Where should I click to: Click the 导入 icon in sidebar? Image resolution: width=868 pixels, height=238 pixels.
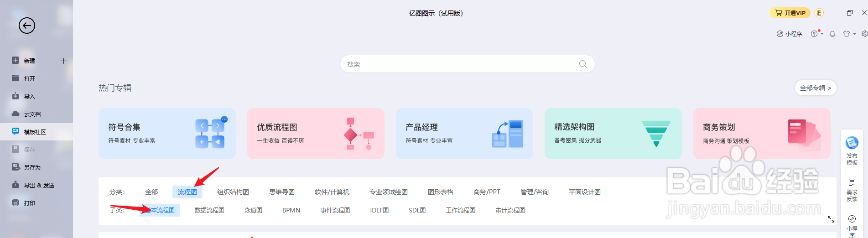(x=16, y=96)
